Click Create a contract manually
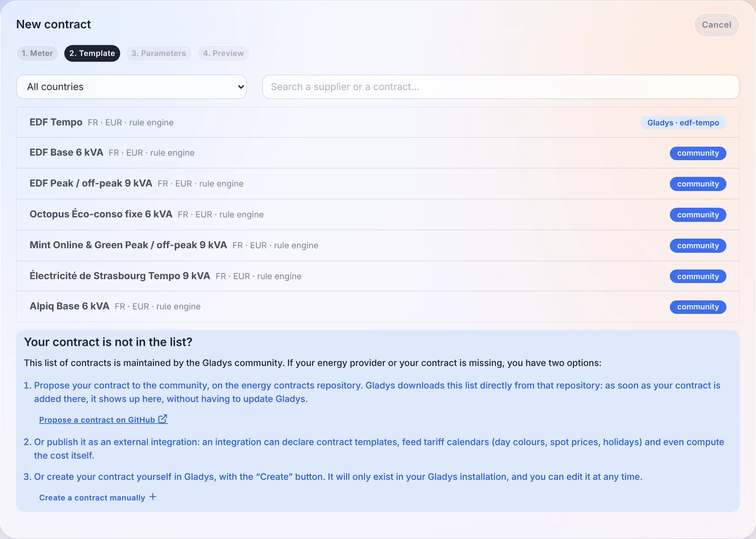The width and height of the screenshot is (756, 539). click(x=98, y=497)
